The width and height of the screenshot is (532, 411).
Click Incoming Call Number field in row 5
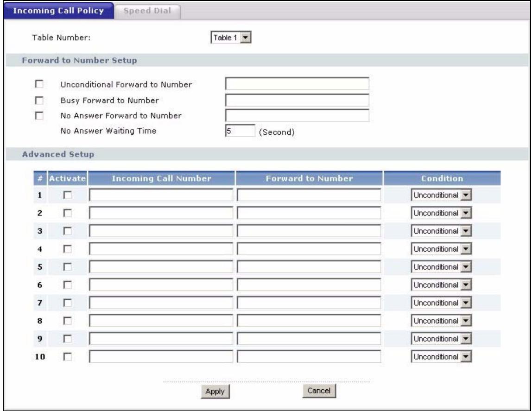161,267
